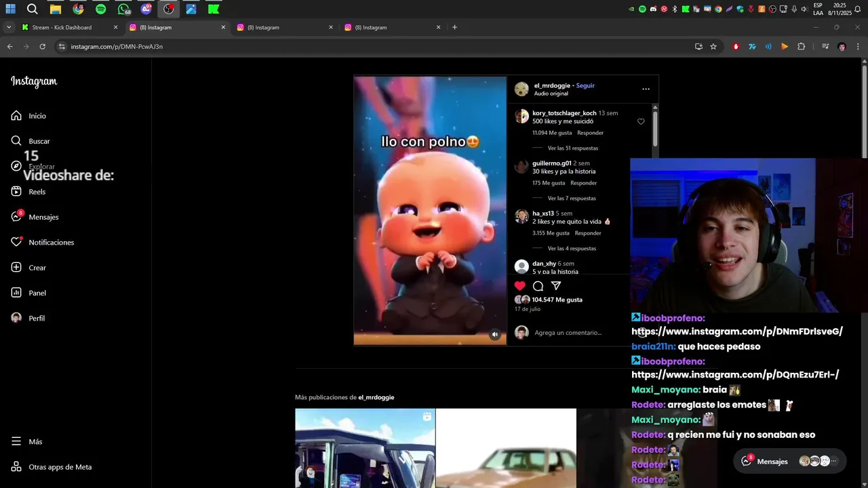This screenshot has height=488, width=868.
Task: Like kory_totschlager_koch's comment
Action: [x=641, y=121]
